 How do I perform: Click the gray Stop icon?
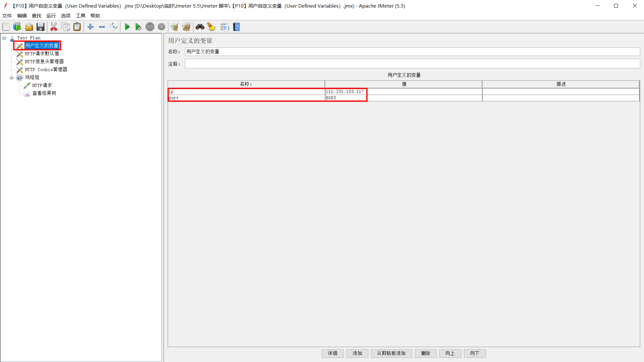pyautogui.click(x=150, y=27)
